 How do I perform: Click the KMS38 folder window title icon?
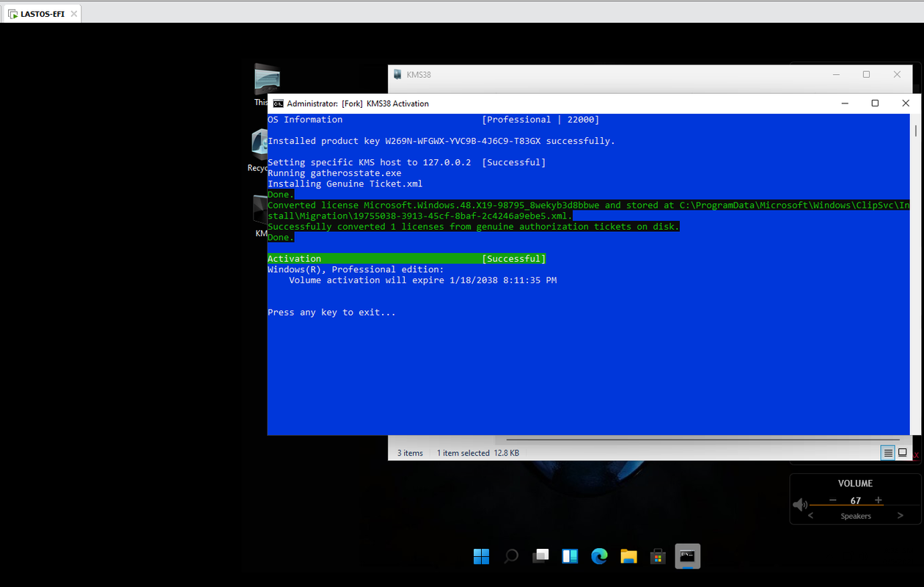[x=397, y=74]
